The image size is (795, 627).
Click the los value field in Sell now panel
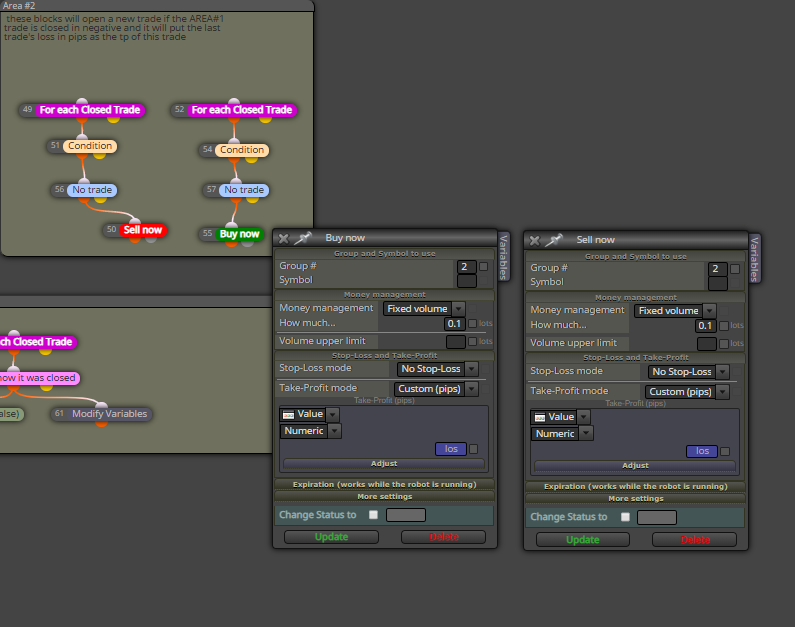[702, 451]
